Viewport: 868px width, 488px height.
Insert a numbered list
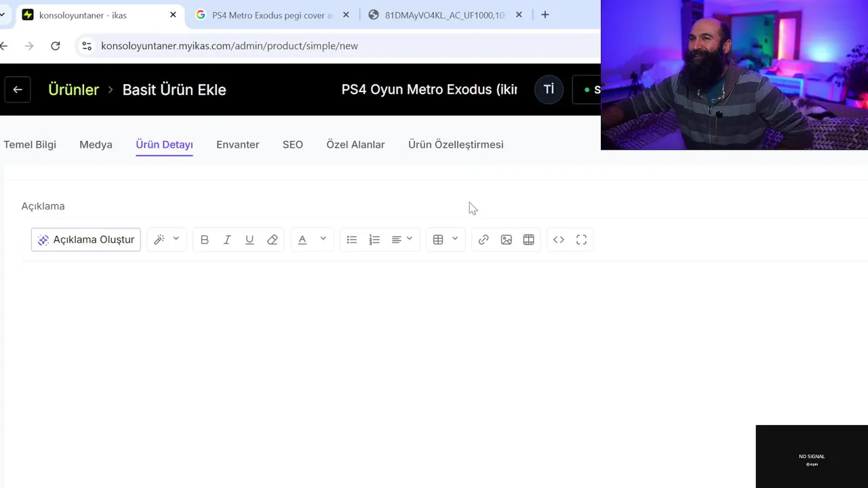click(374, 240)
